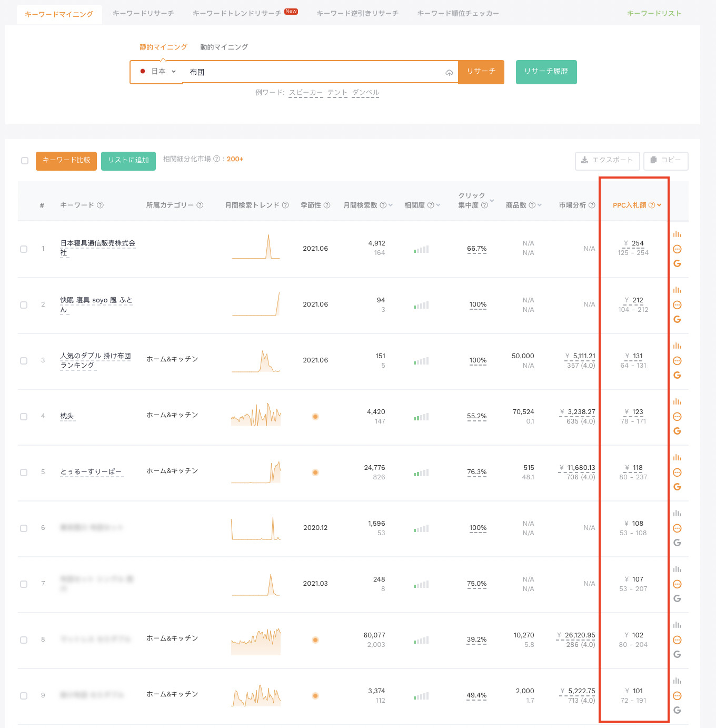Image resolution: width=716 pixels, height=728 pixels.
Task: Select the checkbox for 枕头 row
Action: [24, 417]
